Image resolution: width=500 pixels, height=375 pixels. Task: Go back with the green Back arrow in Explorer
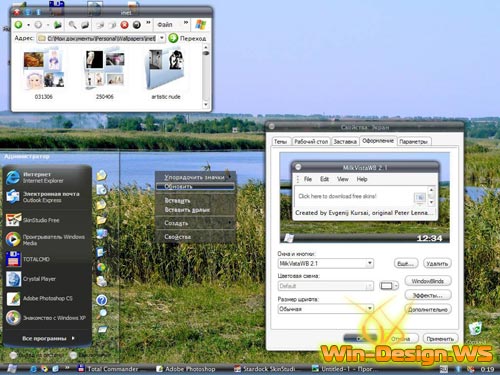coord(19,25)
